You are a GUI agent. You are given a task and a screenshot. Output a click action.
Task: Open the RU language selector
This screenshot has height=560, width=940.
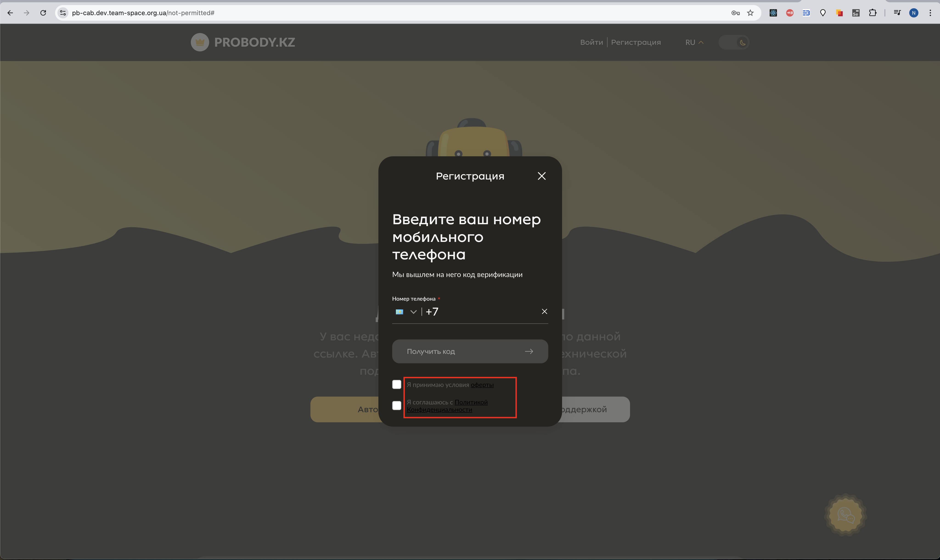pos(694,42)
